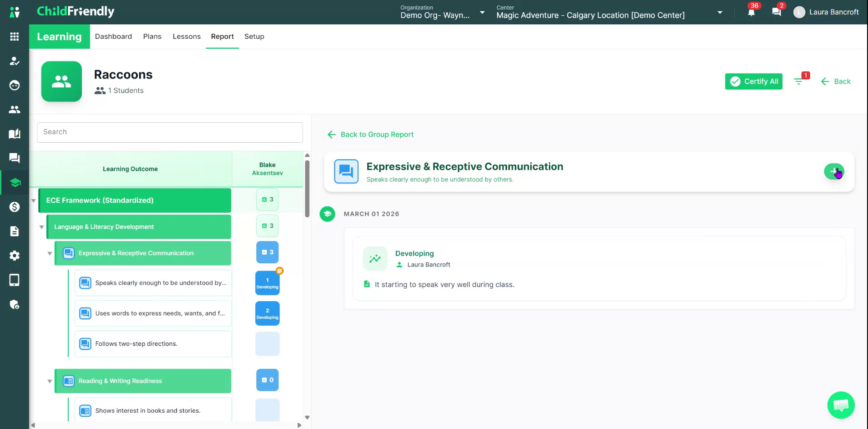Click the Search input field
This screenshot has width=868, height=429.
click(170, 132)
